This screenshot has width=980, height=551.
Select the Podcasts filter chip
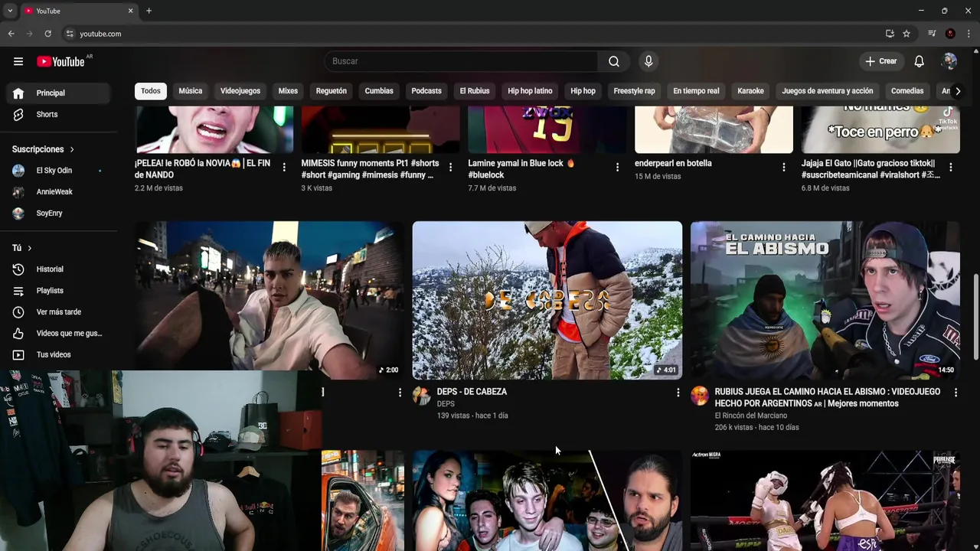tap(426, 91)
